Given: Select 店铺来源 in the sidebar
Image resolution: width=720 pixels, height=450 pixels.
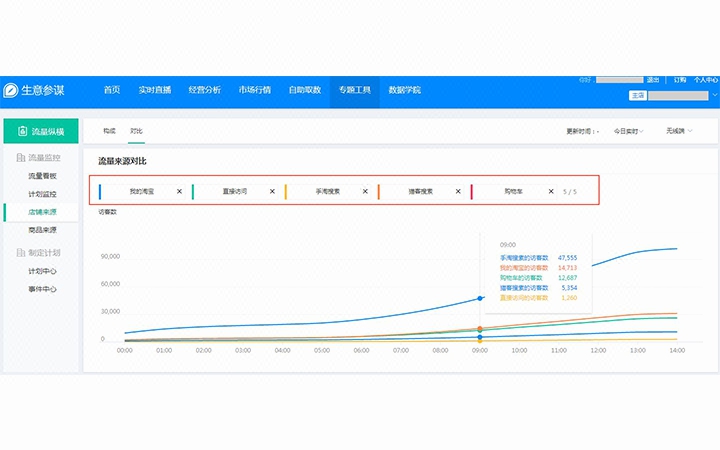Looking at the screenshot, I should (42, 212).
